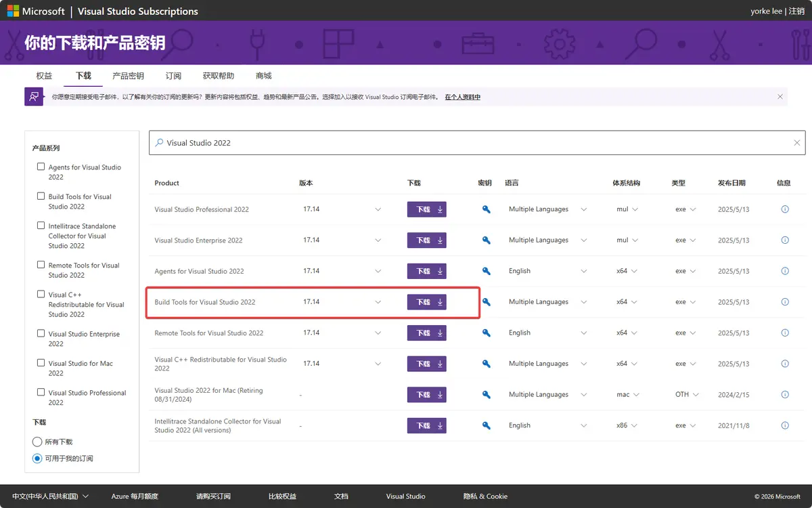Click the key icon for Visual Studio 2022 for Mac
812x508 pixels.
[486, 395]
